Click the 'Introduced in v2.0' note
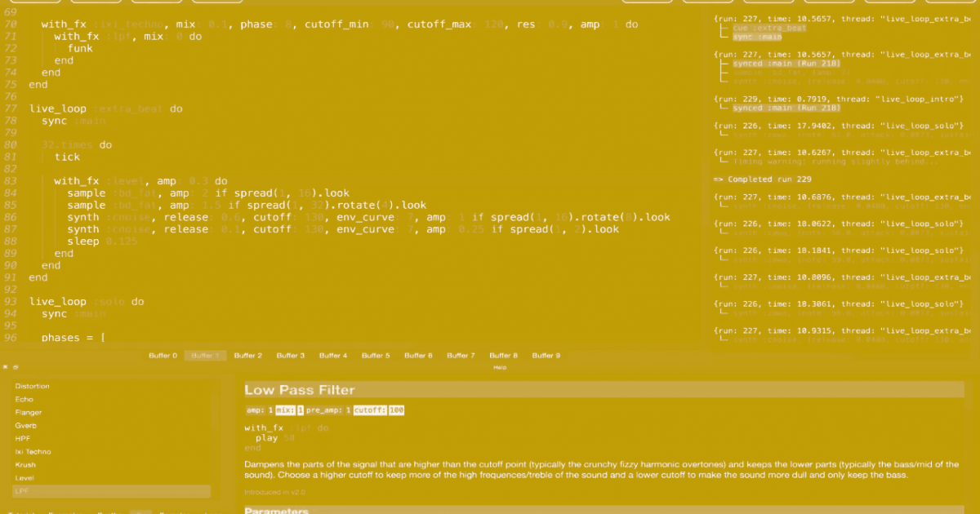 point(275,493)
